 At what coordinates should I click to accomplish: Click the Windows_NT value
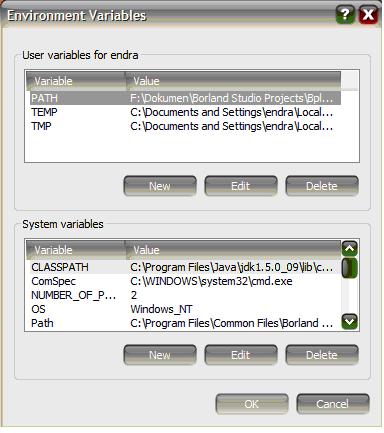(x=161, y=309)
